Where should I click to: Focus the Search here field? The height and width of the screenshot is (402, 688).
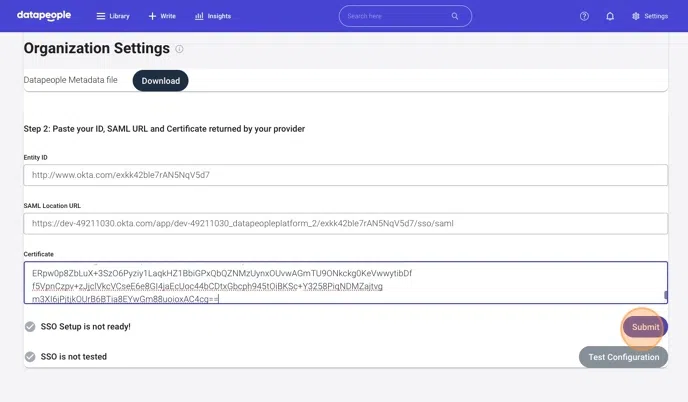[x=395, y=16]
